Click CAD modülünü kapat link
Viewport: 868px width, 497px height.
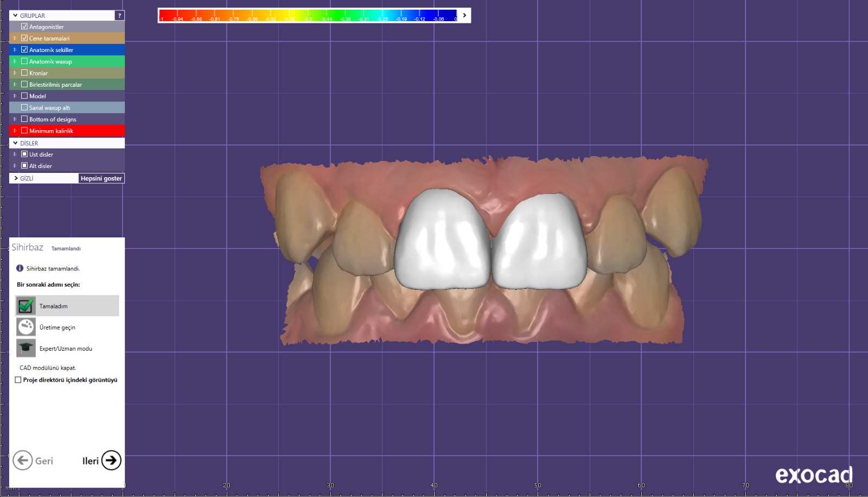coord(48,367)
